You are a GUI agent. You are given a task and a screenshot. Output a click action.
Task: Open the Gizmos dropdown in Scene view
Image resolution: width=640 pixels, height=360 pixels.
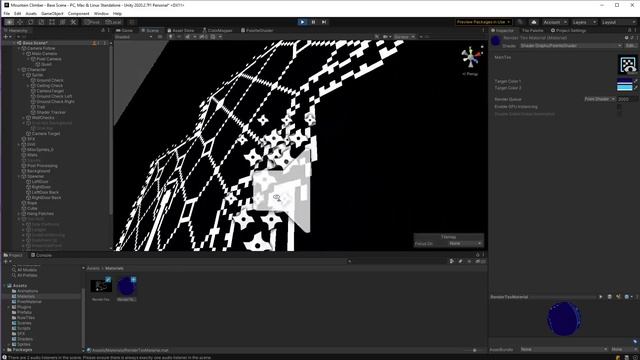[404, 37]
